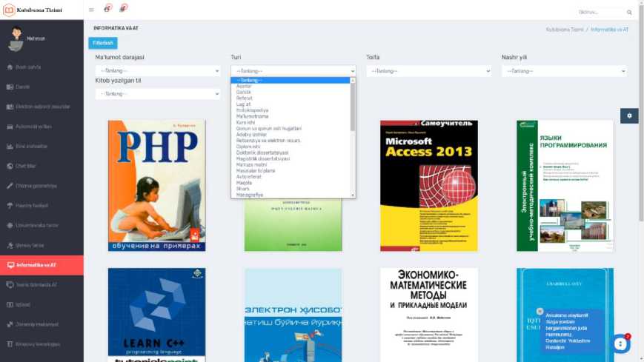Click Turi list scrollbar thumb
Image resolution: width=644 pixels, height=362 pixels.
click(353, 107)
